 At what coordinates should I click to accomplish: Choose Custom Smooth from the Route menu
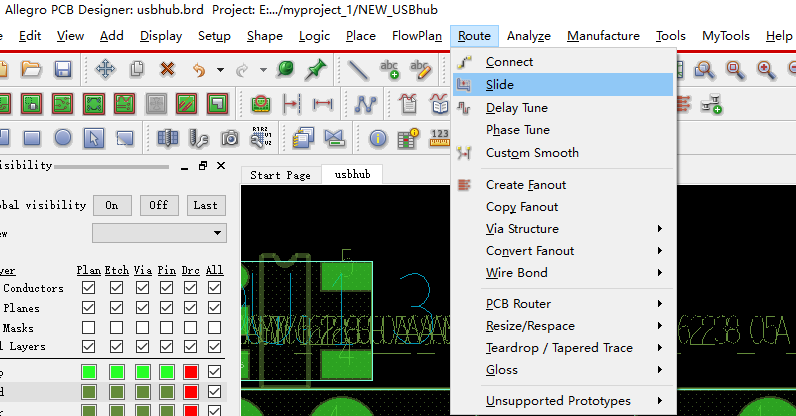(x=563, y=153)
